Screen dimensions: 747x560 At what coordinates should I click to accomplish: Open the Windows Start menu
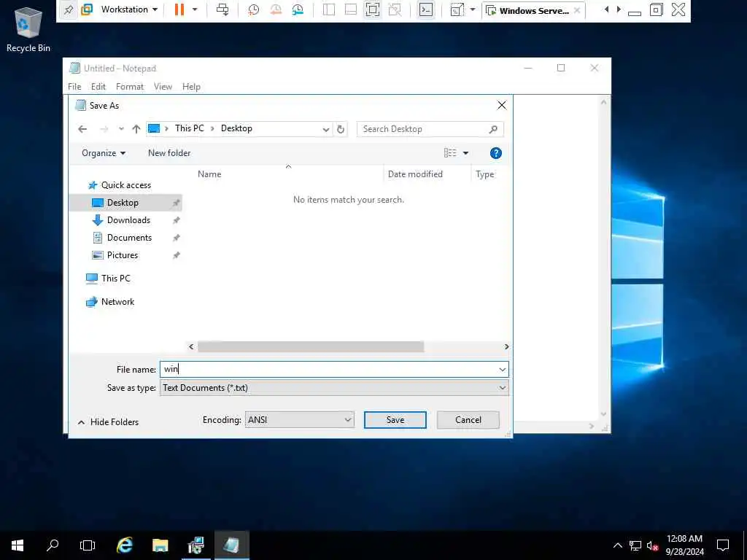[x=18, y=545]
